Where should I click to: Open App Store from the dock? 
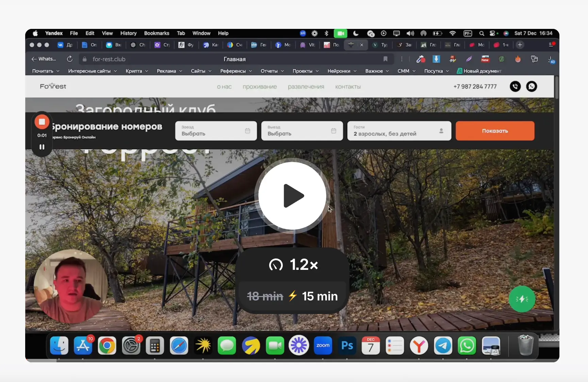click(83, 346)
